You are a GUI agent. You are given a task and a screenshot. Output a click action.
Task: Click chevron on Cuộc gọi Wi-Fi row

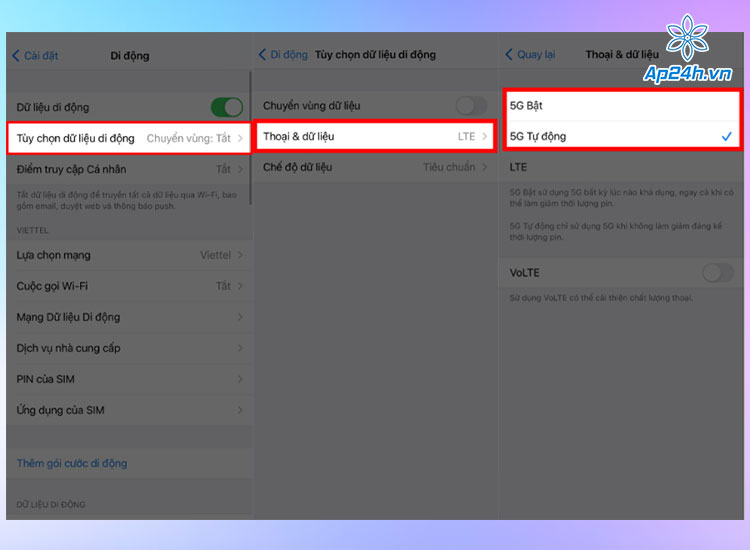(240, 286)
